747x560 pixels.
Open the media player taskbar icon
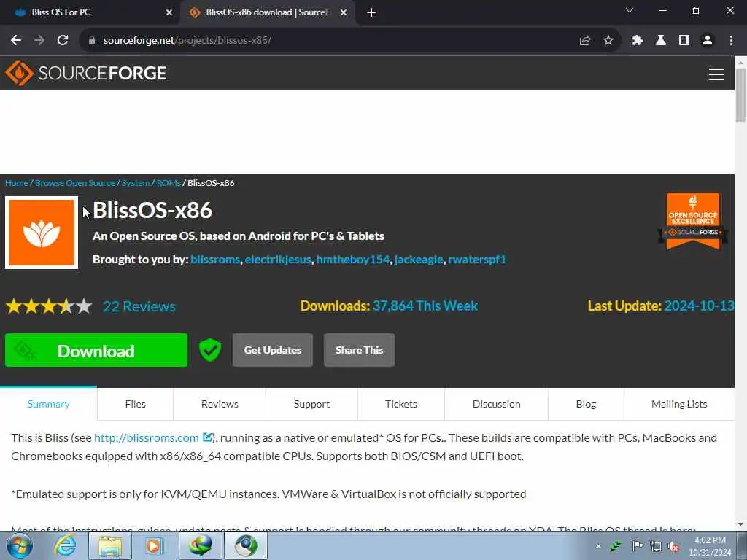[x=155, y=545]
